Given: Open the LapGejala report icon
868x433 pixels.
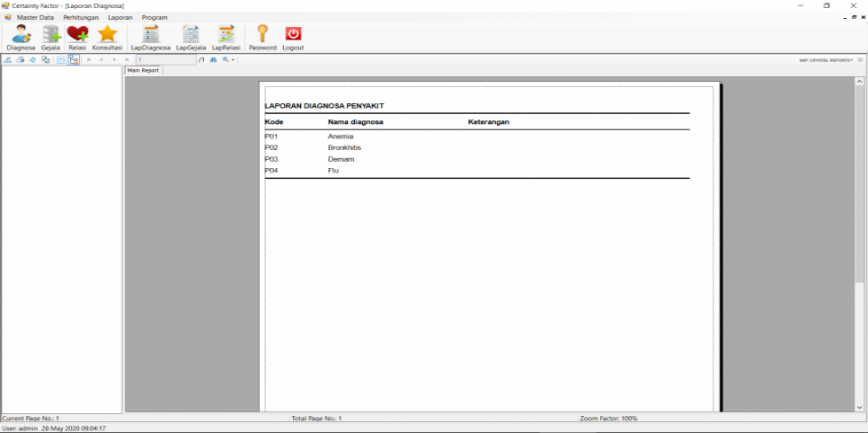Looking at the screenshot, I should pos(191,39).
